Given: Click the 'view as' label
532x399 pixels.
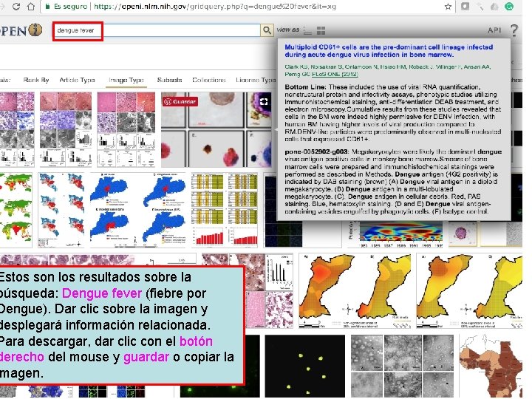Looking at the screenshot, I should point(287,30).
